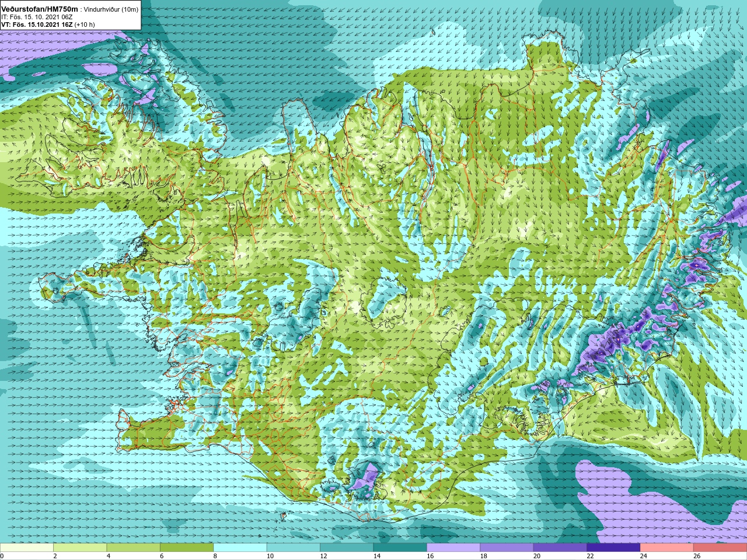Click the legend tick label '8'

215,556
